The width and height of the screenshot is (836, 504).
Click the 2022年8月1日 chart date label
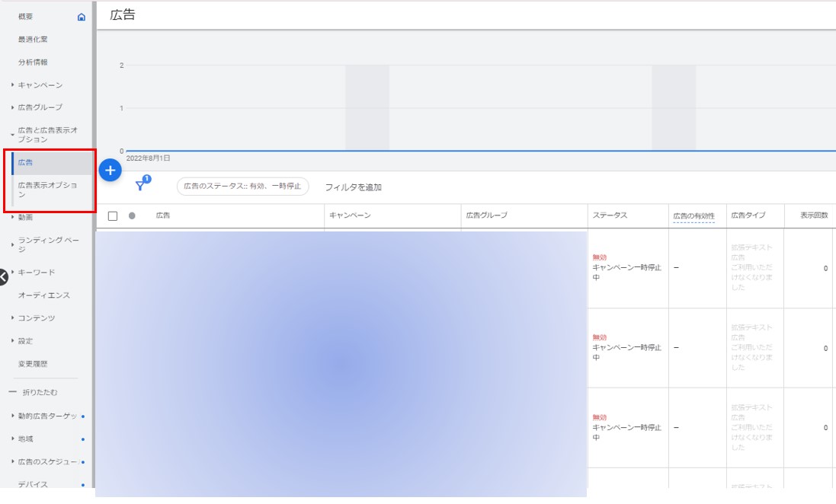(148, 158)
